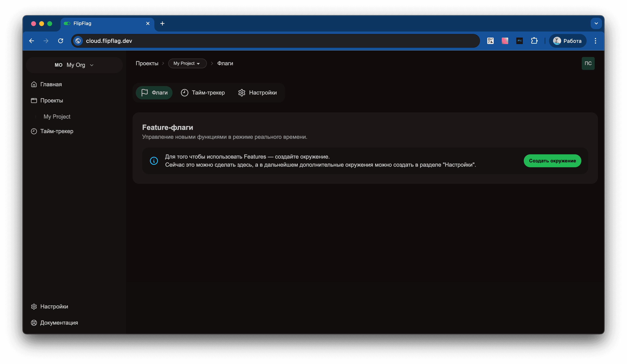
Task: Open sidebar Настройки via gear icon
Action: click(x=34, y=306)
